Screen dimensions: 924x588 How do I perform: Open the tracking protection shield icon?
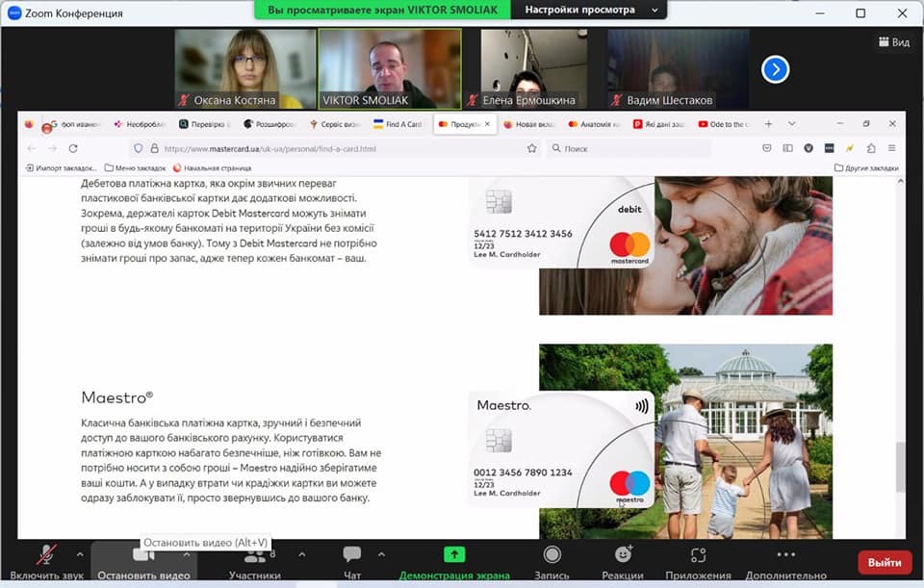(x=138, y=148)
